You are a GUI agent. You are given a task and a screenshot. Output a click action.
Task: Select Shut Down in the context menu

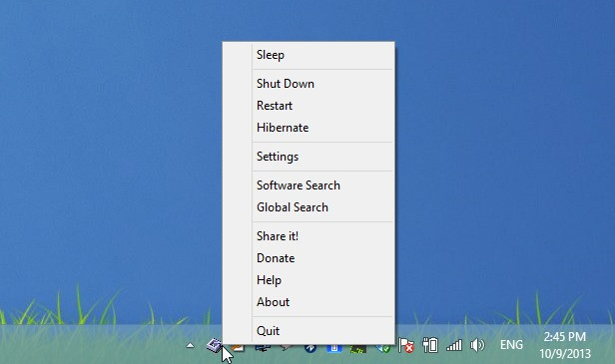click(308, 84)
